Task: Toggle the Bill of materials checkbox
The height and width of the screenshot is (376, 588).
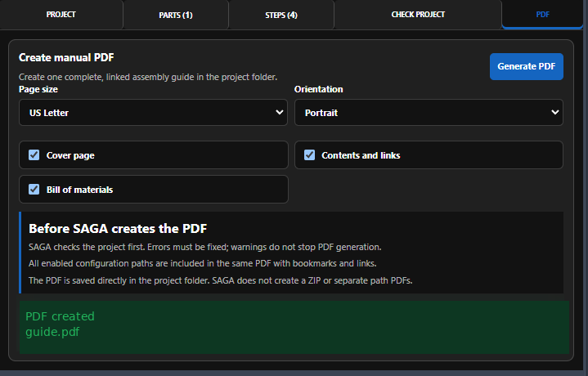Action: point(34,190)
